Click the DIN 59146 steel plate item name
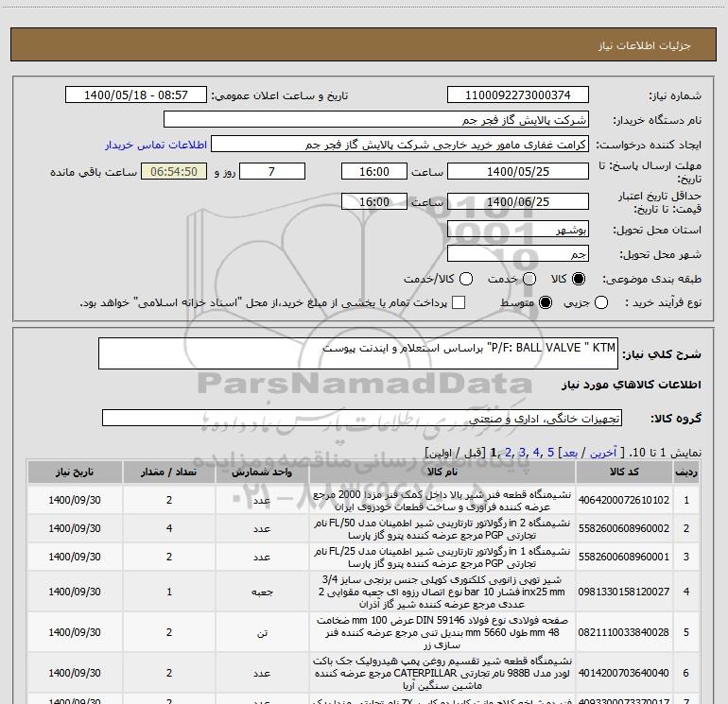The height and width of the screenshot is (704, 728). click(x=442, y=632)
